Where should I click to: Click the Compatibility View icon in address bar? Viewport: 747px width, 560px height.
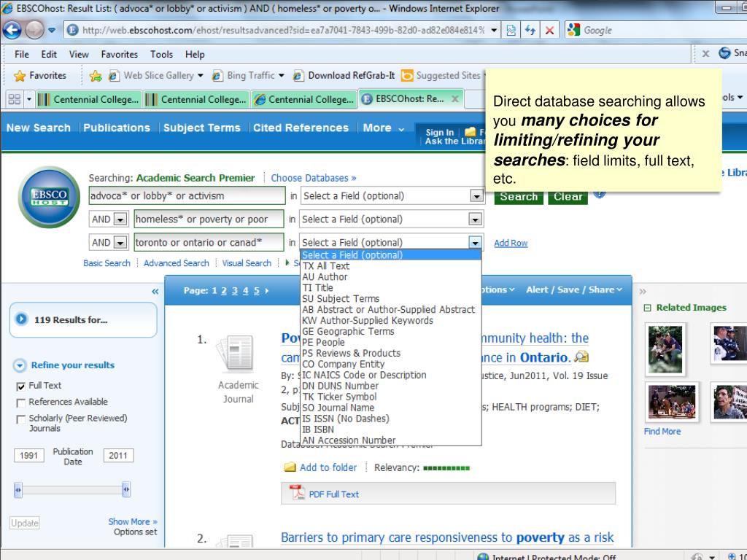pyautogui.click(x=511, y=31)
